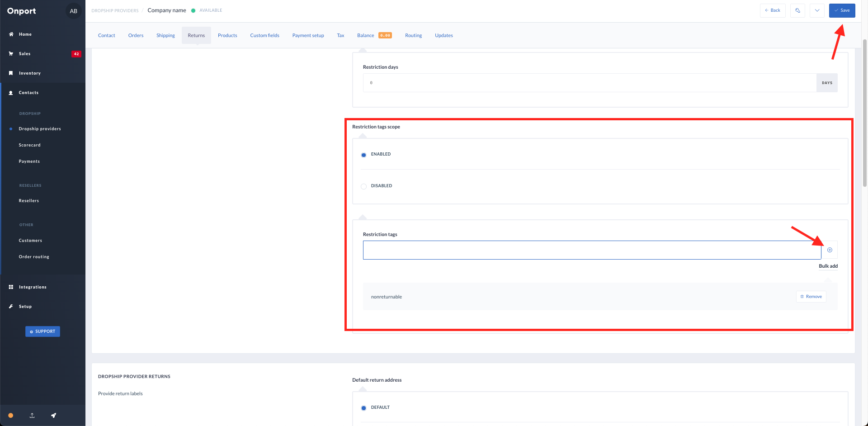Add restriction tag with plus icon
The image size is (868, 426).
click(x=830, y=250)
